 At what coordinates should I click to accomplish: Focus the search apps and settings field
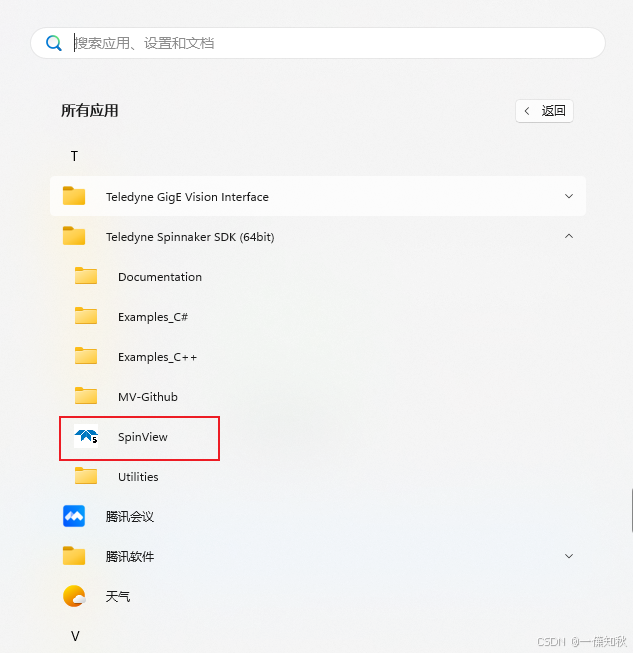pyautogui.click(x=318, y=43)
